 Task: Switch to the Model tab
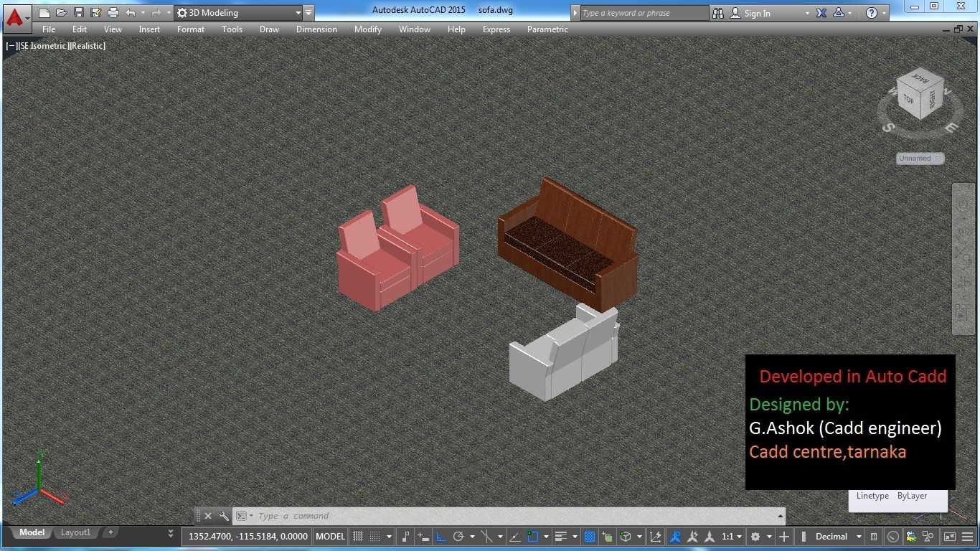(32, 532)
